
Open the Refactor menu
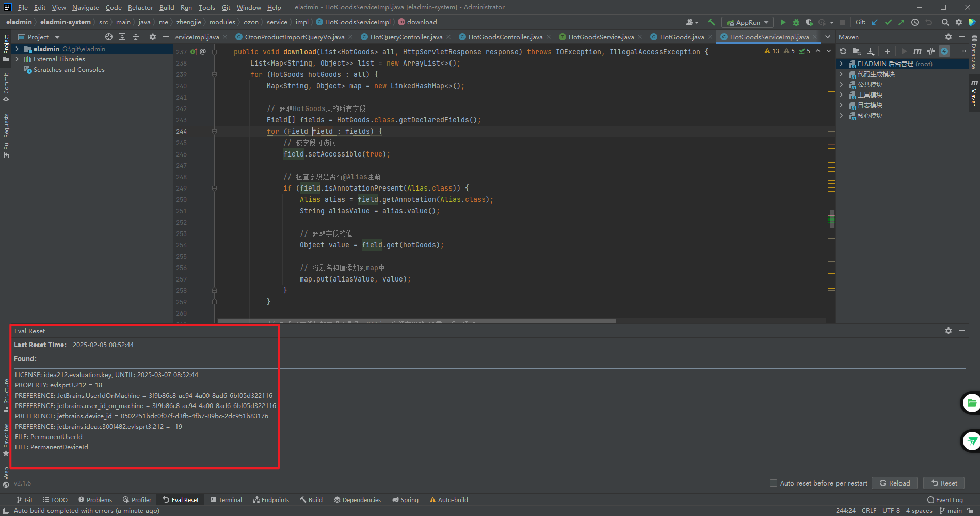pos(140,7)
